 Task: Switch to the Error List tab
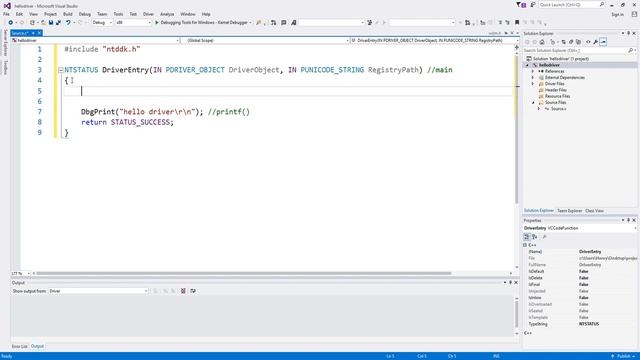[x=20, y=346]
